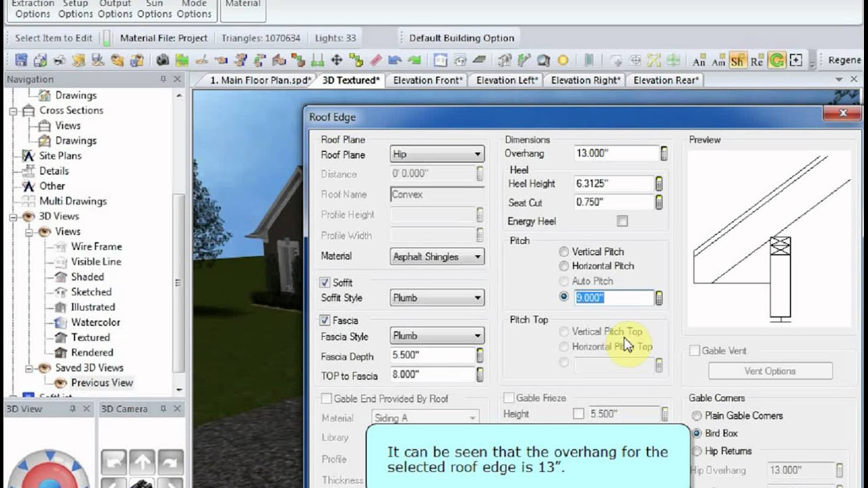Viewport: 868px width, 488px height.
Task: Open the Fascia Style dropdown
Action: [x=437, y=335]
